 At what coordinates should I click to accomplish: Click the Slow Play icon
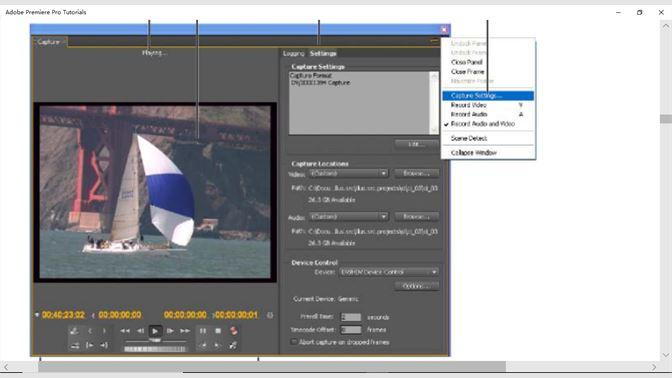click(x=218, y=345)
